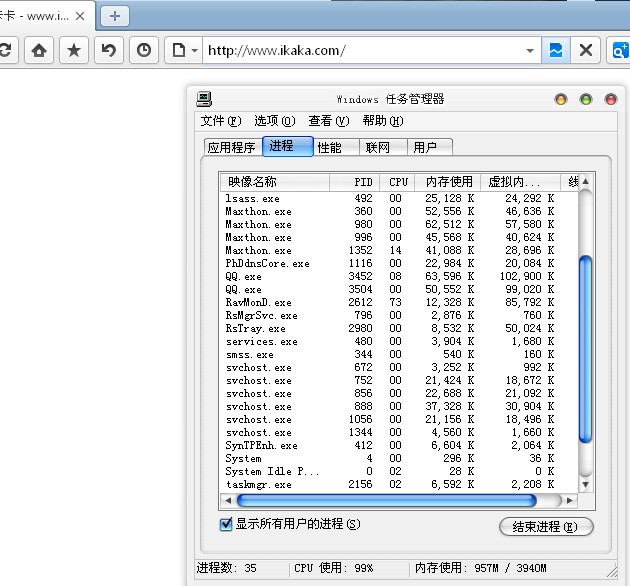This screenshot has width=630, height=586.
Task: Click vertical scrollbar down arrow
Action: click(586, 484)
